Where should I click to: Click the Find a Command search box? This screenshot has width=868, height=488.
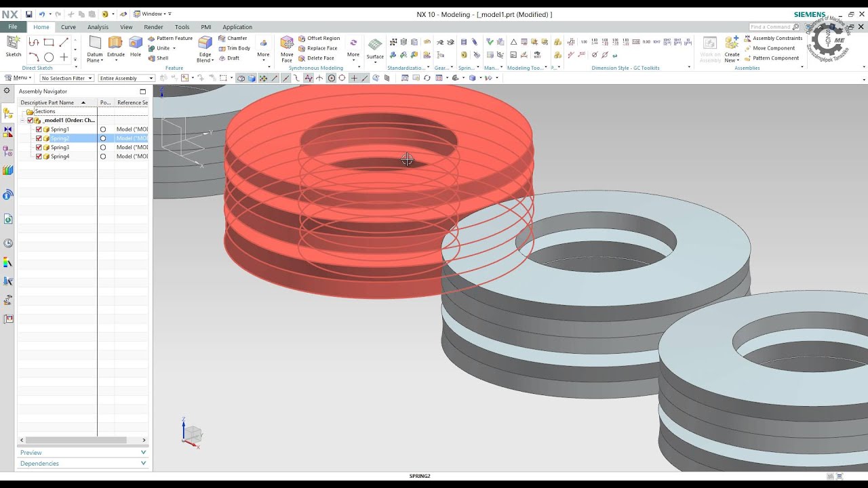[x=774, y=27]
